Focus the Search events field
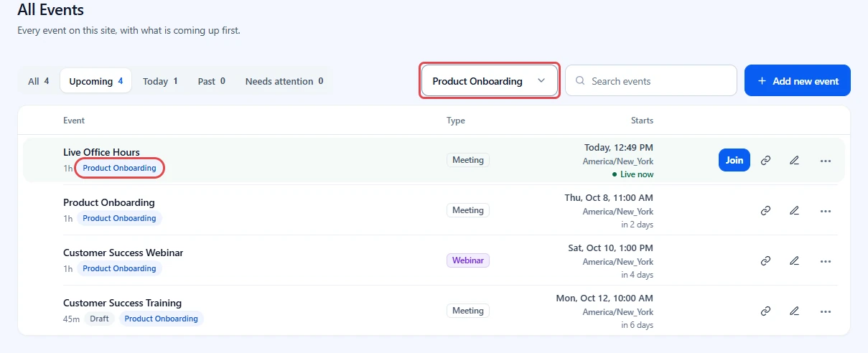Image resolution: width=868 pixels, height=353 pixels. click(x=651, y=80)
